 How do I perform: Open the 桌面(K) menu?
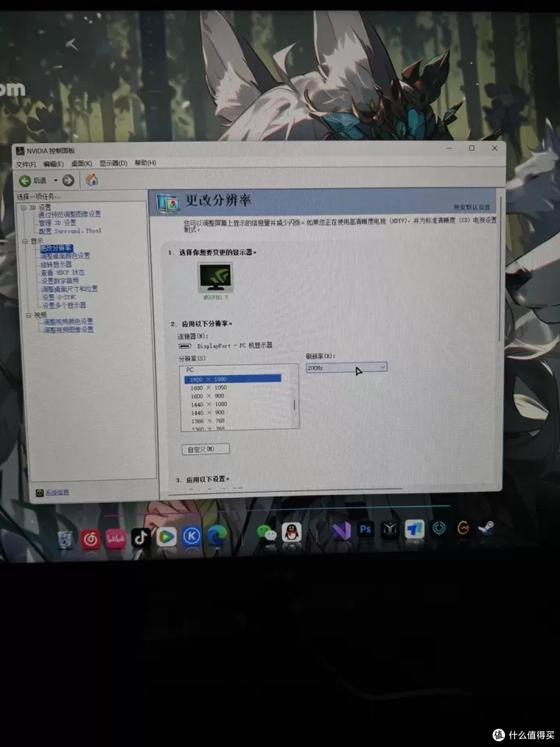[81, 163]
